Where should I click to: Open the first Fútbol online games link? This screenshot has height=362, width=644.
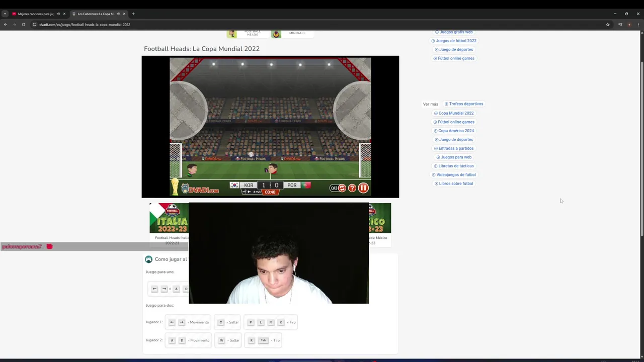click(x=454, y=58)
